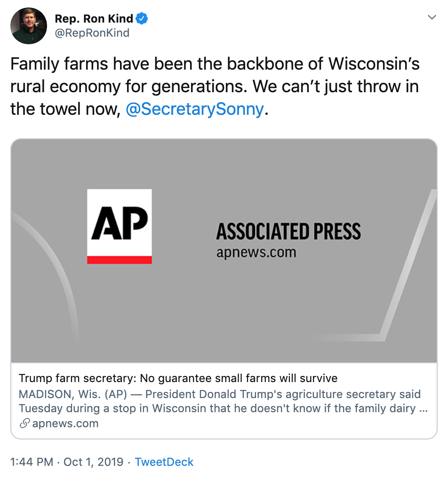
Task: Click the @RepRonKind handle
Action: tap(92, 33)
